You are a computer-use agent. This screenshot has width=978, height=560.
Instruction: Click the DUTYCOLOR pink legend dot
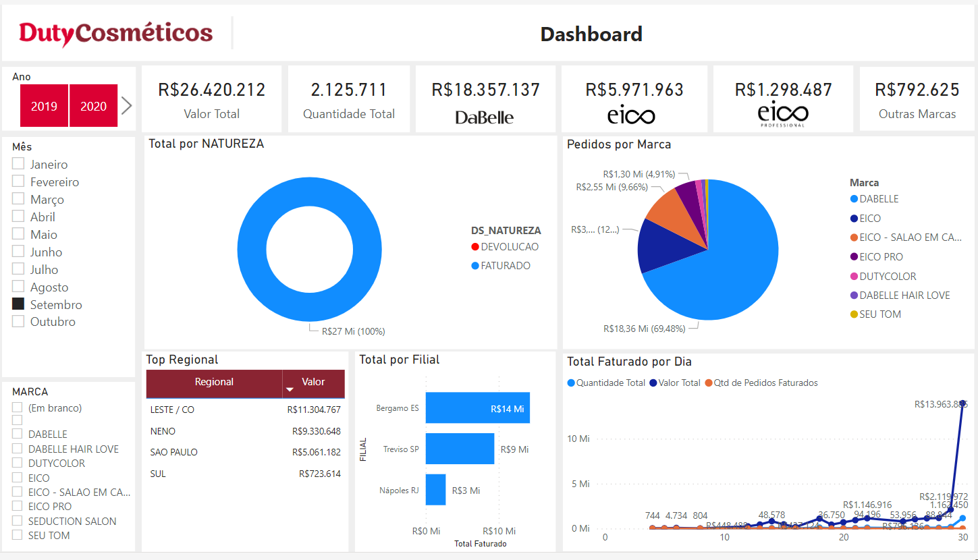tap(854, 276)
